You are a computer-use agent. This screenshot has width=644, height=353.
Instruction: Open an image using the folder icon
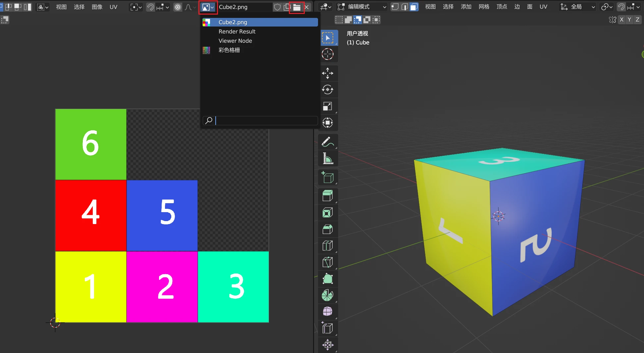(296, 7)
